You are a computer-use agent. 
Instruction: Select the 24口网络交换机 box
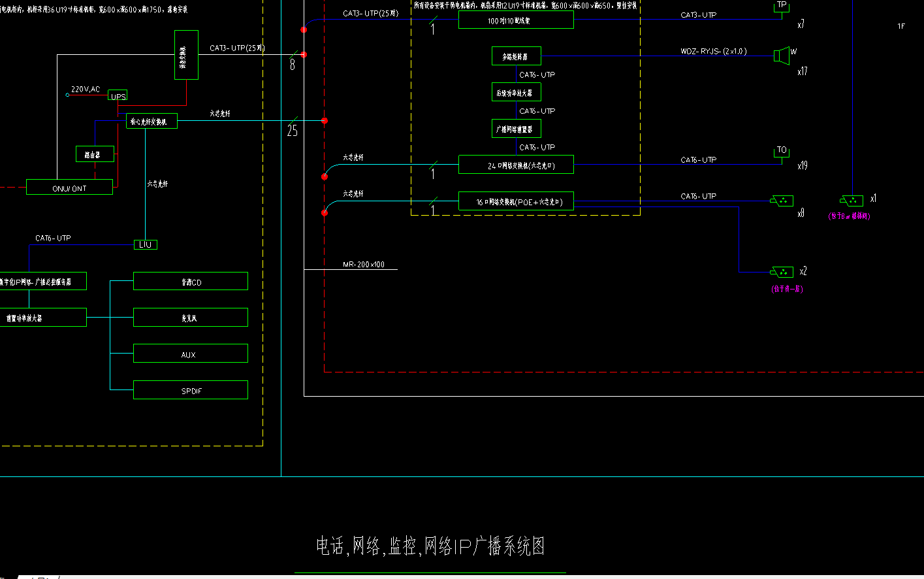[x=516, y=165]
